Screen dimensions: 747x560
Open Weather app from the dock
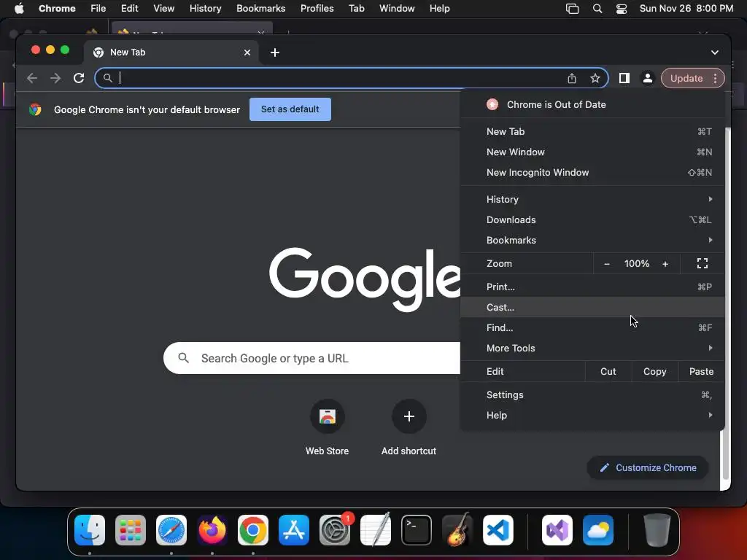598,530
